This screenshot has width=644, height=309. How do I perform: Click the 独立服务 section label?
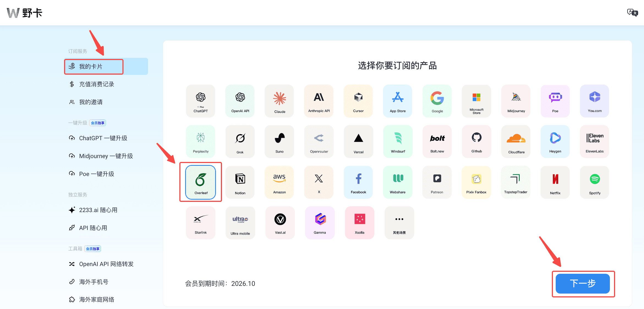click(78, 195)
